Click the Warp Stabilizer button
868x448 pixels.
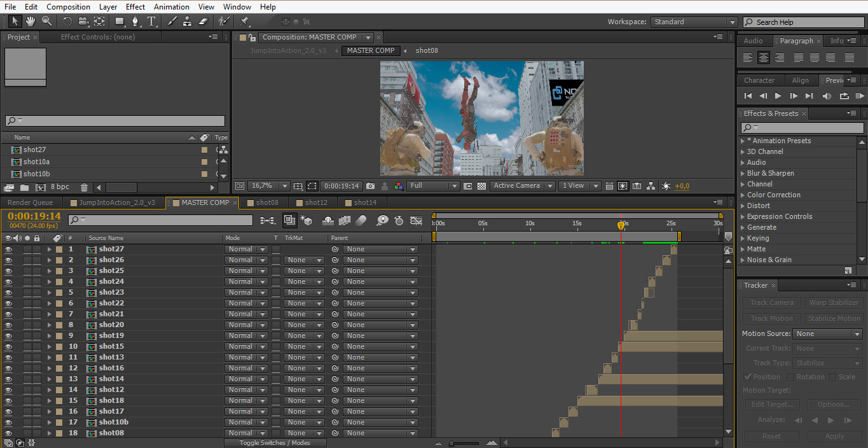(x=834, y=303)
